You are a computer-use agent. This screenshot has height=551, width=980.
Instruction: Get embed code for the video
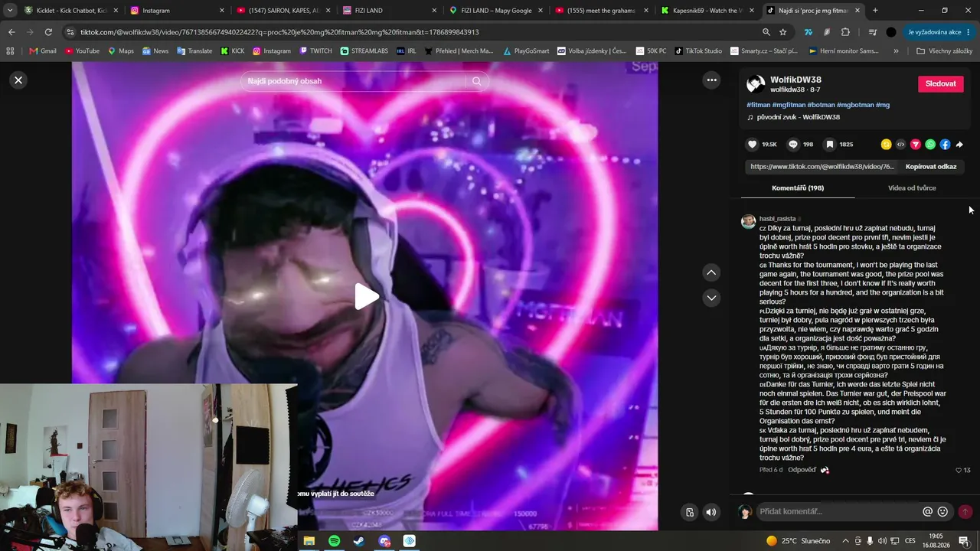900,144
